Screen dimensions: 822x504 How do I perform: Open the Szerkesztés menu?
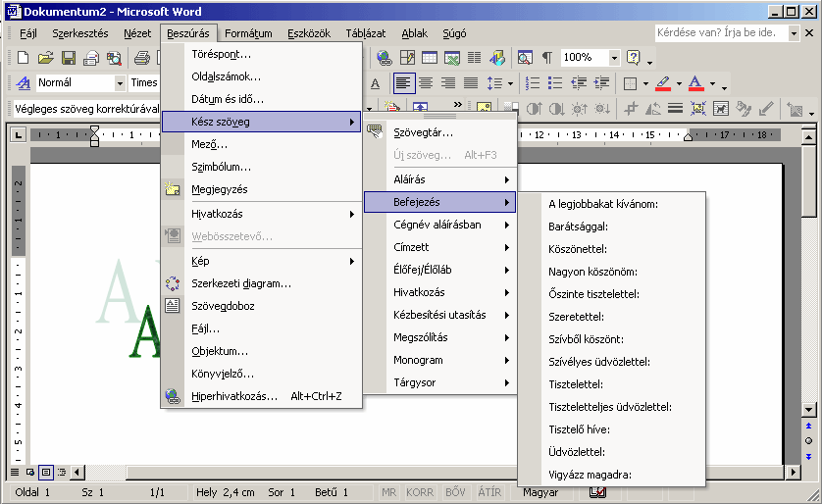click(x=80, y=33)
